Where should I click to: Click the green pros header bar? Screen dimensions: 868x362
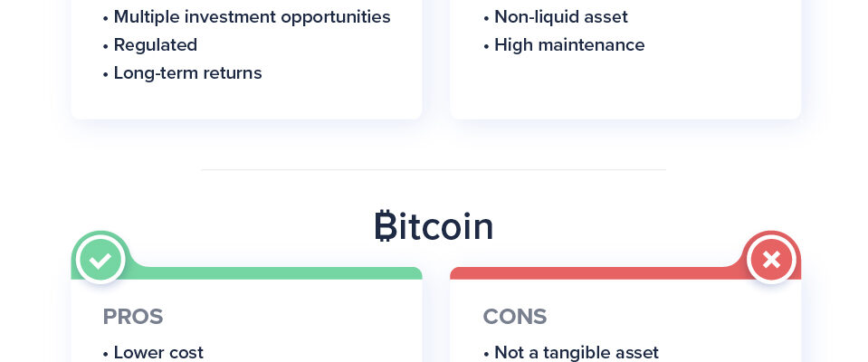pyautogui.click(x=272, y=272)
